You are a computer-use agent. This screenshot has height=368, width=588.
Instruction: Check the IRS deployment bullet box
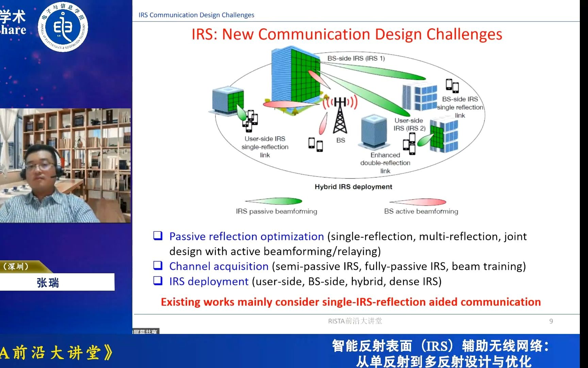coord(158,280)
